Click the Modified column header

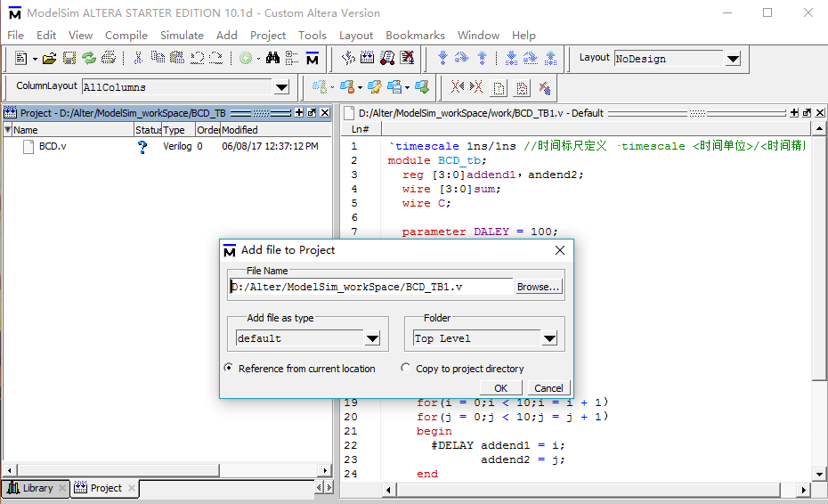276,129
